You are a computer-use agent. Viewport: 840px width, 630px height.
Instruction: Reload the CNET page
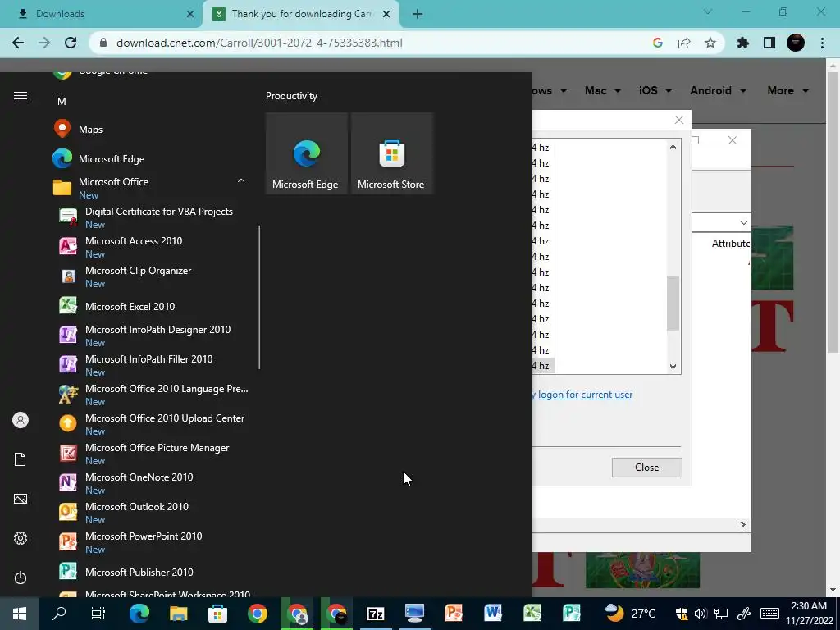point(71,43)
